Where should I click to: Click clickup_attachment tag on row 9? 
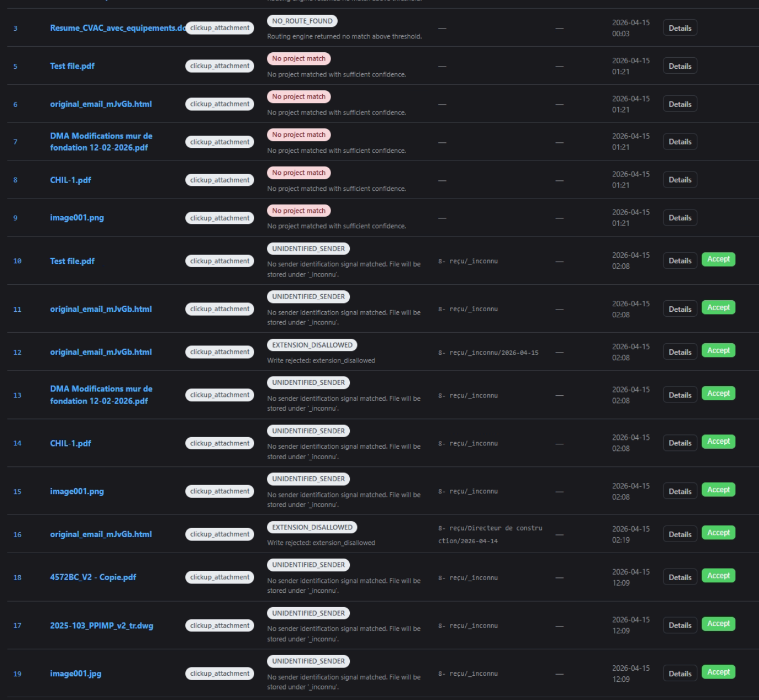pos(219,218)
